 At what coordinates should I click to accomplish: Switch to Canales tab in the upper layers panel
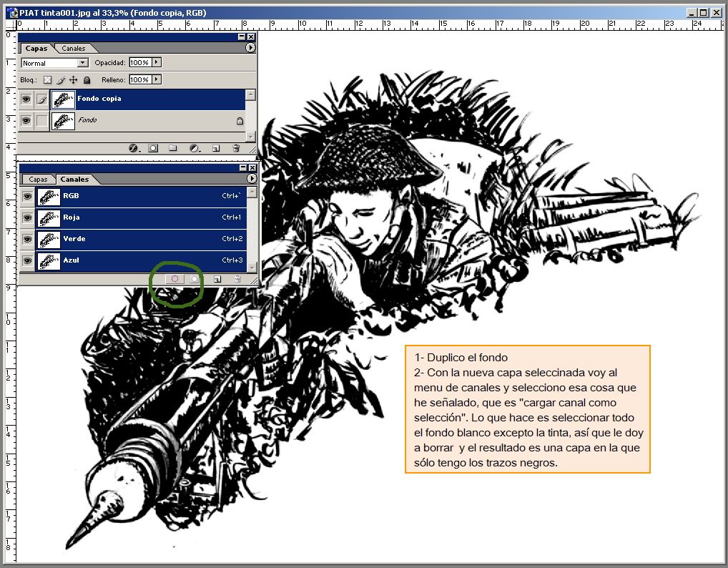pos(74,49)
